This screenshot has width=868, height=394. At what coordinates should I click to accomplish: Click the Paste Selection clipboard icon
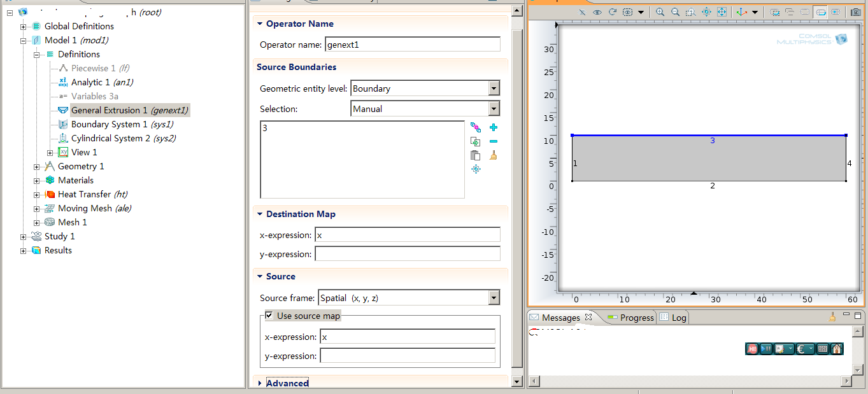coord(475,155)
